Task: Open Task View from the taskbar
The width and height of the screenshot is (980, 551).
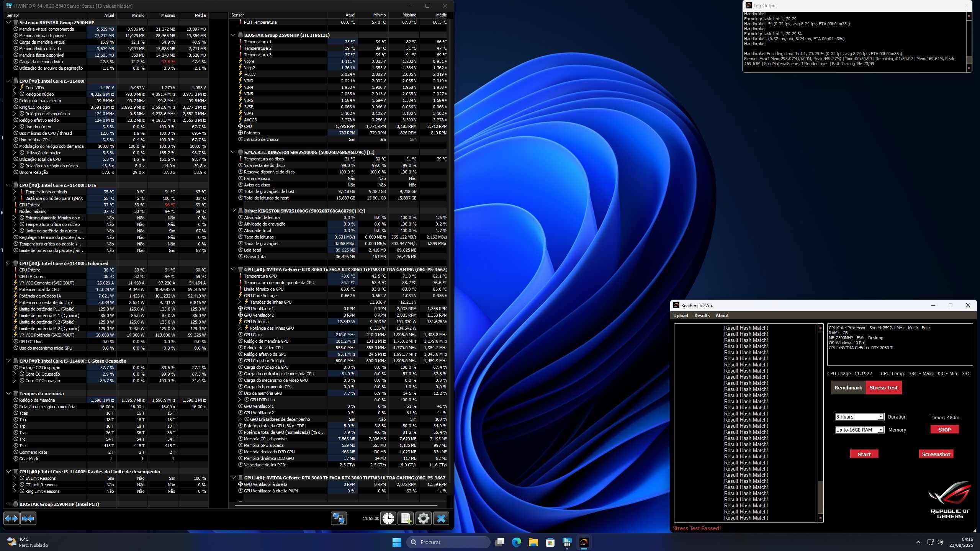Action: tap(499, 542)
